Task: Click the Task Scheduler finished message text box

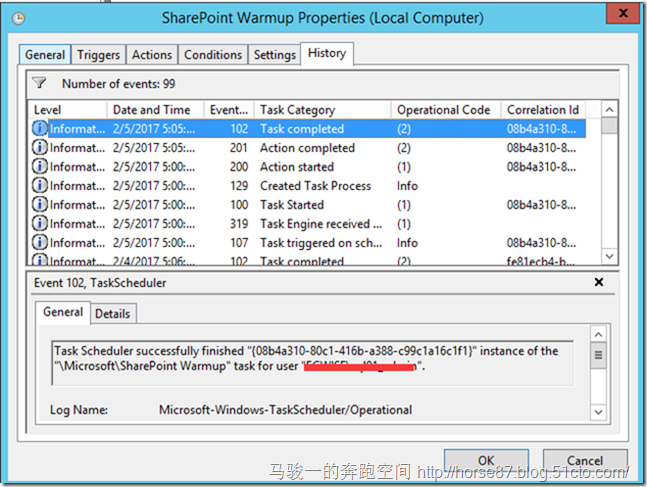Action: tap(312, 363)
